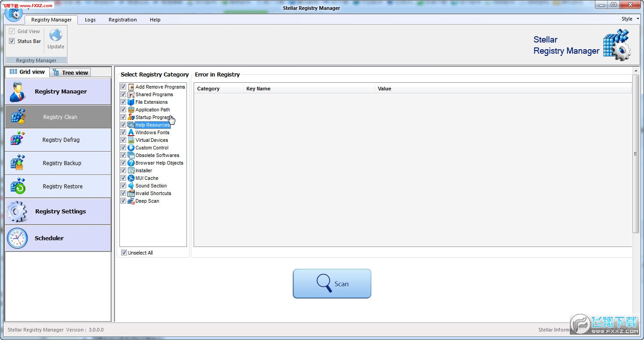Select the Registry Backup option
This screenshot has width=644, height=340.
point(58,163)
